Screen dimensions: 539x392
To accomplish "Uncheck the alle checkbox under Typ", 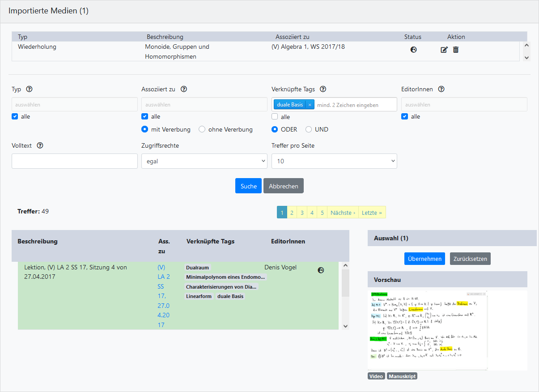I will coord(15,117).
